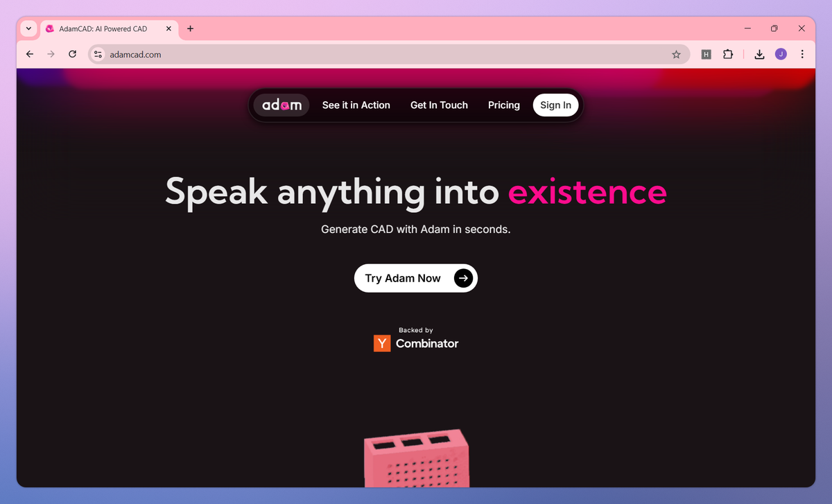The width and height of the screenshot is (832, 504).
Task: Open the Chrome three-dot menu
Action: click(802, 54)
